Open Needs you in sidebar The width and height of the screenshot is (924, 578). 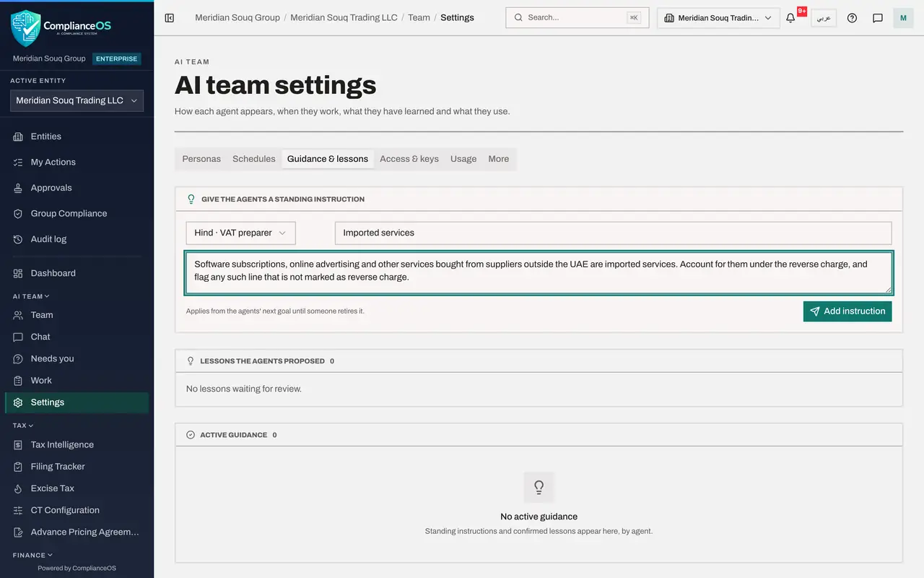click(77, 358)
